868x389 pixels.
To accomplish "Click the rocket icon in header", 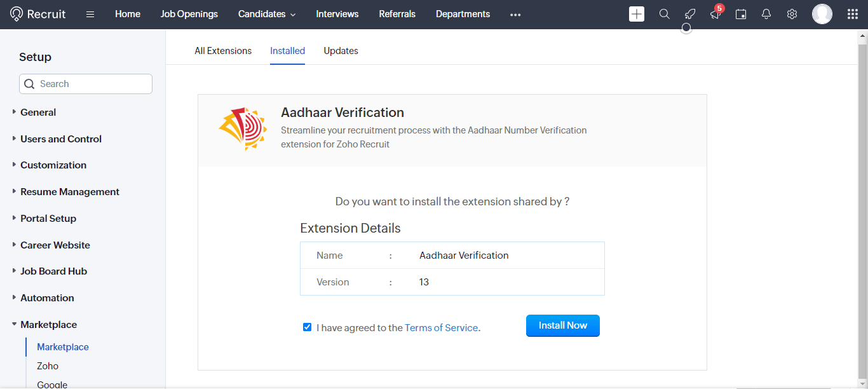I will point(690,14).
